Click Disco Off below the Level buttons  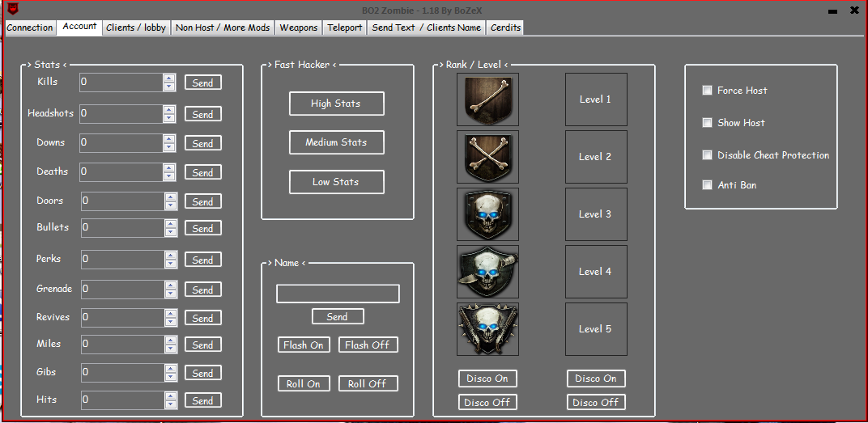(596, 402)
